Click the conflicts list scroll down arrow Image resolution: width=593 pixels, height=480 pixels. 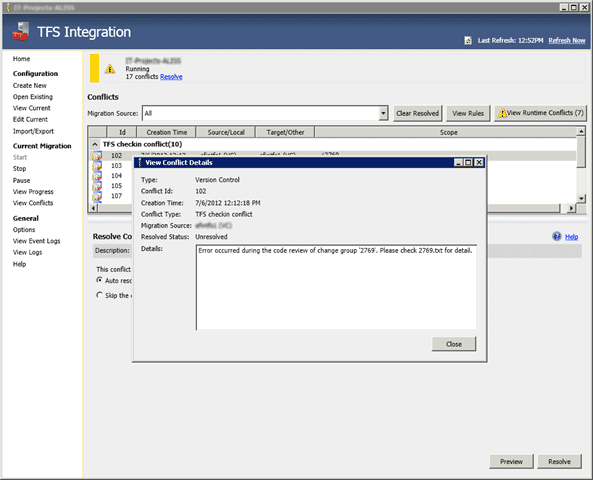[581, 198]
